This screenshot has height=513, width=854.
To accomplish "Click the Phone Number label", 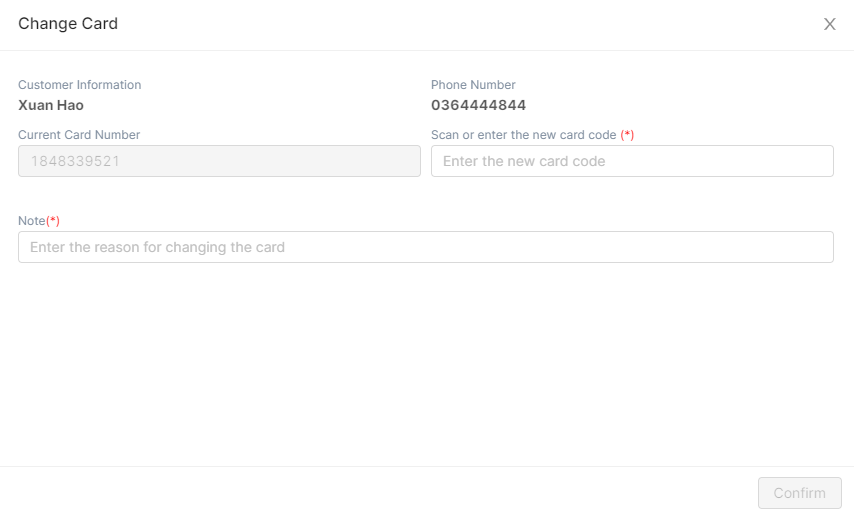I will tap(473, 85).
